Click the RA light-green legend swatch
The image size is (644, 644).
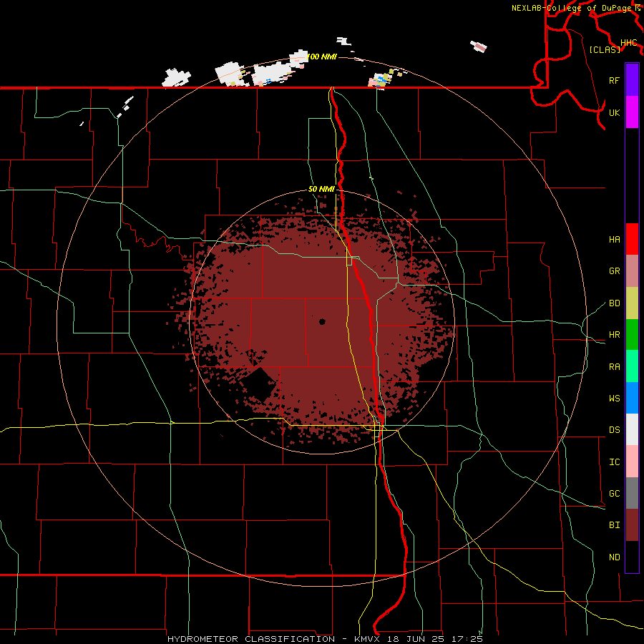(x=632, y=366)
